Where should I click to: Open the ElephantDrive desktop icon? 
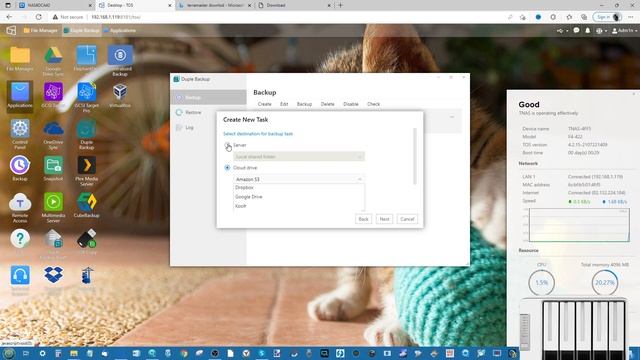click(x=87, y=56)
